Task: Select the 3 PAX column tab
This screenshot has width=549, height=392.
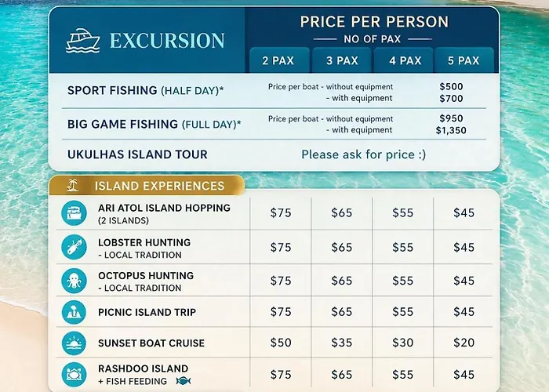Action: (x=342, y=60)
